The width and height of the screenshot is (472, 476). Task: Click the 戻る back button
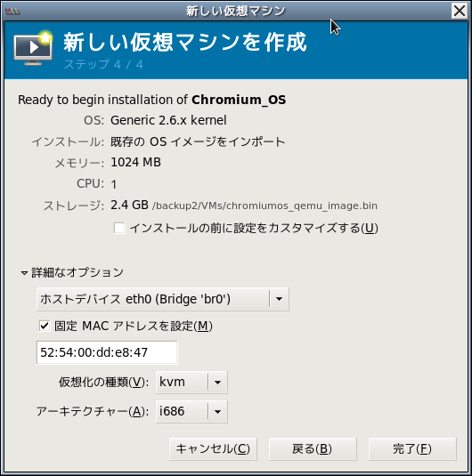click(313, 448)
